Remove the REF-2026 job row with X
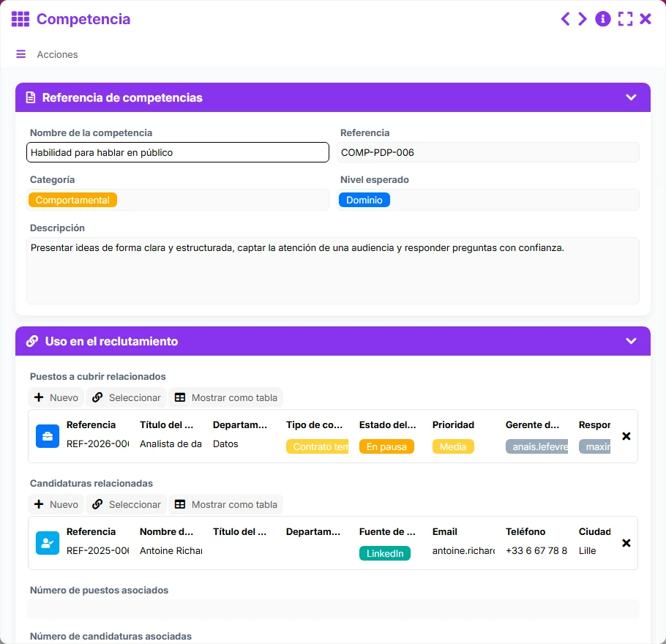 (x=626, y=436)
